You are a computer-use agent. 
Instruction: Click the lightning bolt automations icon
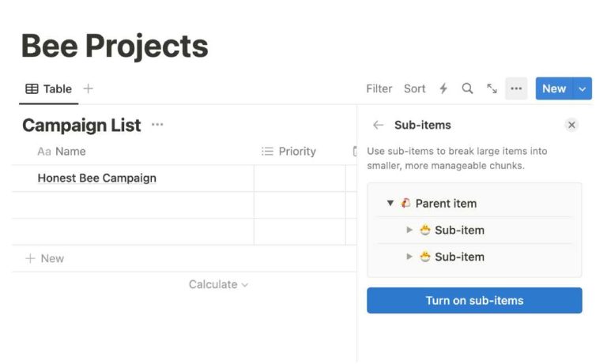click(x=443, y=88)
